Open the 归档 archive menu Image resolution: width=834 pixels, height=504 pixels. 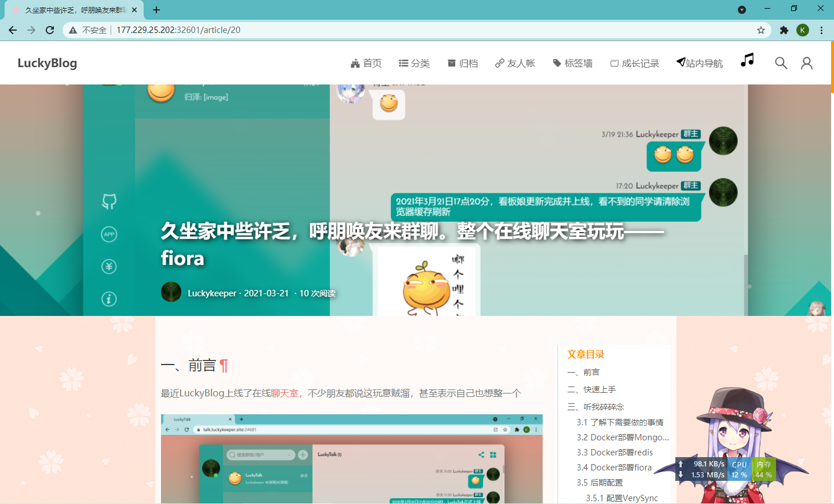[463, 63]
